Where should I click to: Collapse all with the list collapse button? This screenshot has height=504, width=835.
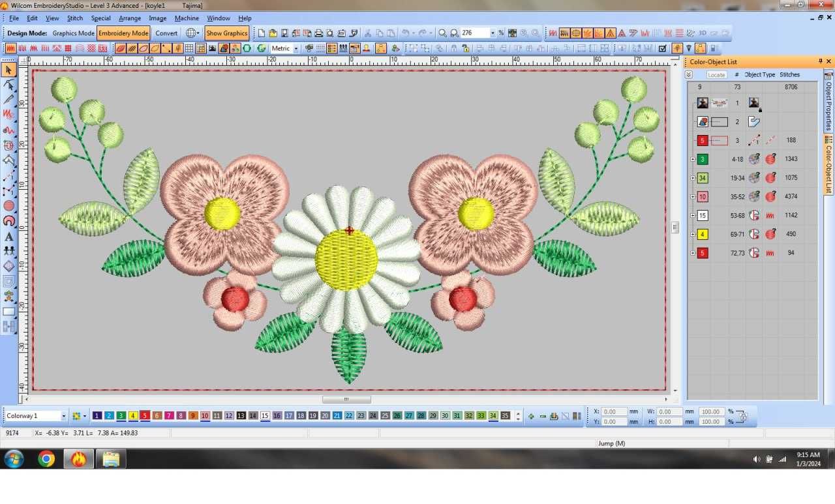(690, 75)
